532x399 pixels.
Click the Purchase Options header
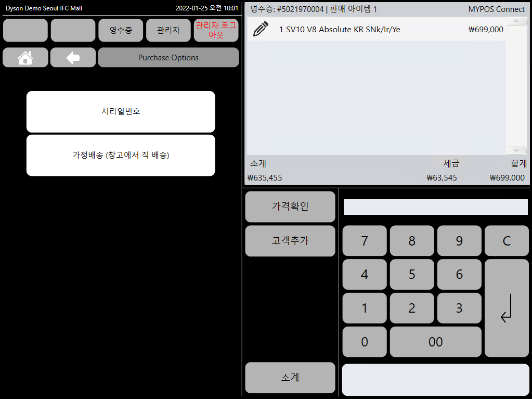[168, 58]
